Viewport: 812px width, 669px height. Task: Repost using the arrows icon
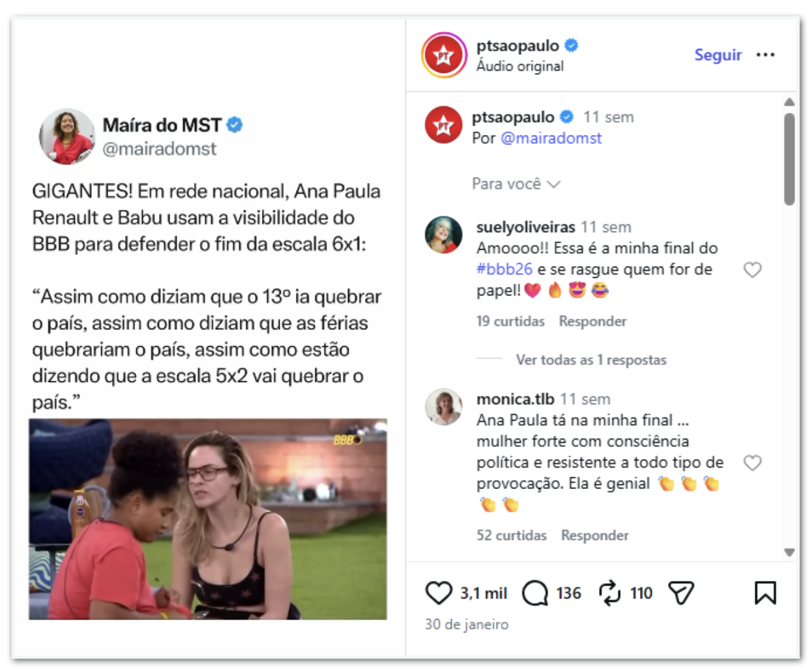(609, 593)
